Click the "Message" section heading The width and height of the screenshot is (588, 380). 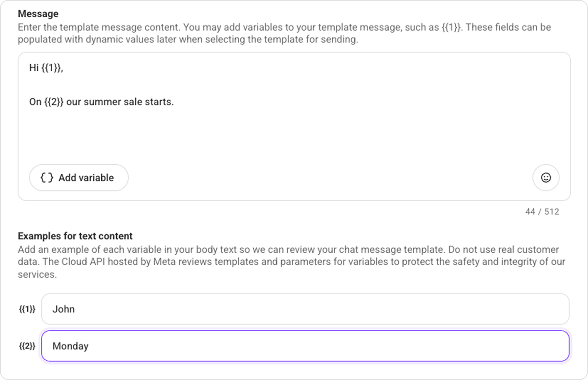tap(38, 14)
